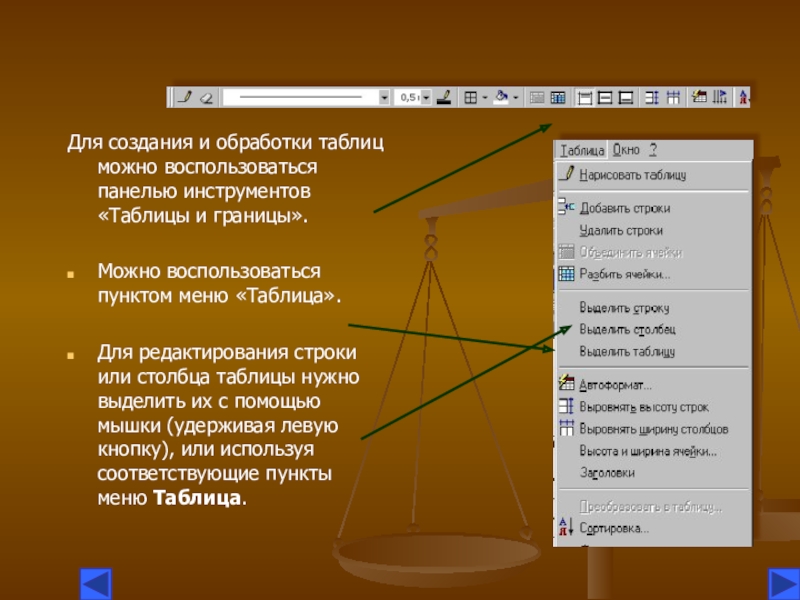Select the Draw Table pencil tool
This screenshot has height=600, width=800.
(x=185, y=97)
